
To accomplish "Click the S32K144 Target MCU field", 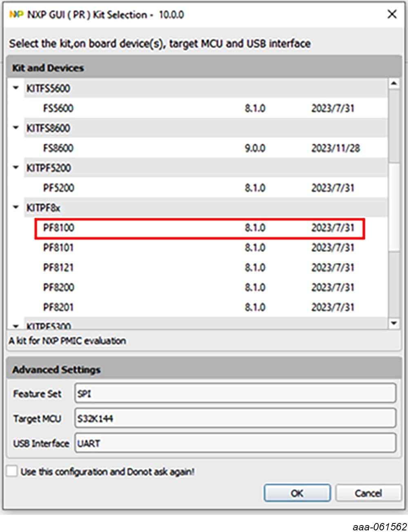I will pos(235,418).
